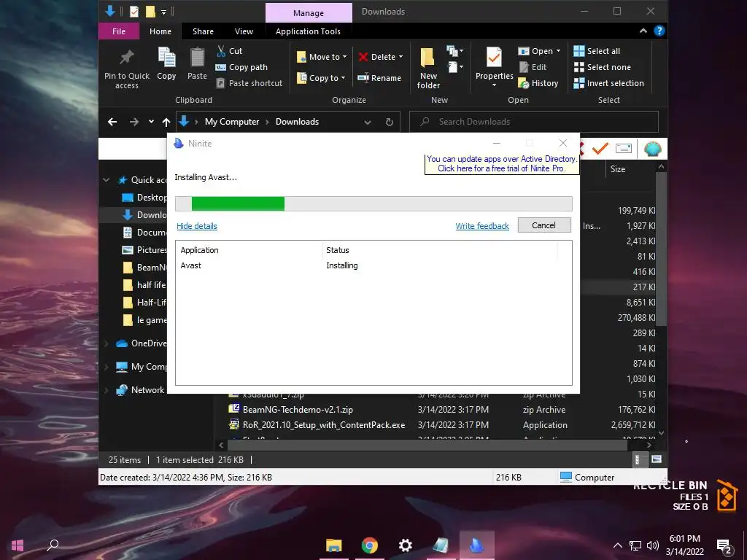Expand the Network tree node
Screen dimensions: 747x560
(107, 390)
